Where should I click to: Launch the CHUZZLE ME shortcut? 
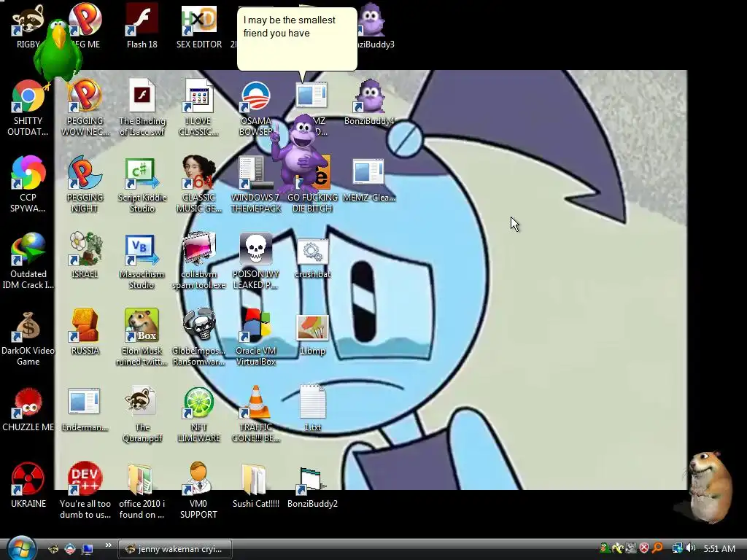(28, 410)
